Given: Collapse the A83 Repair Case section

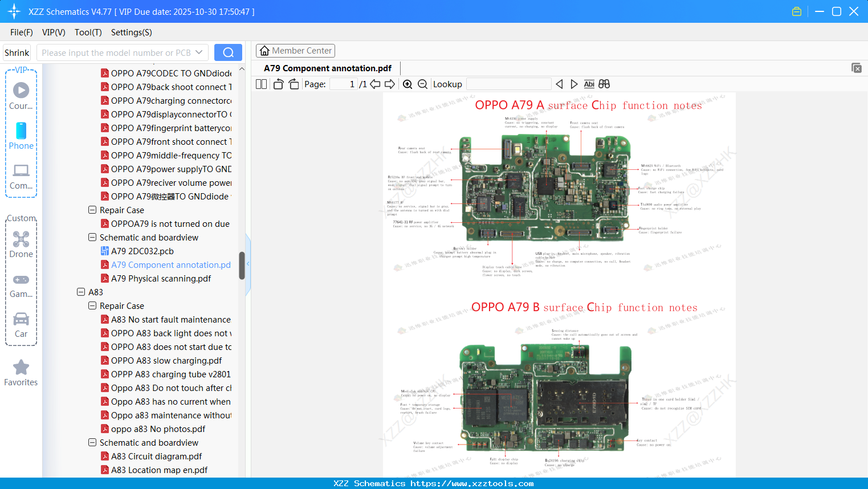Looking at the screenshot, I should pyautogui.click(x=92, y=305).
